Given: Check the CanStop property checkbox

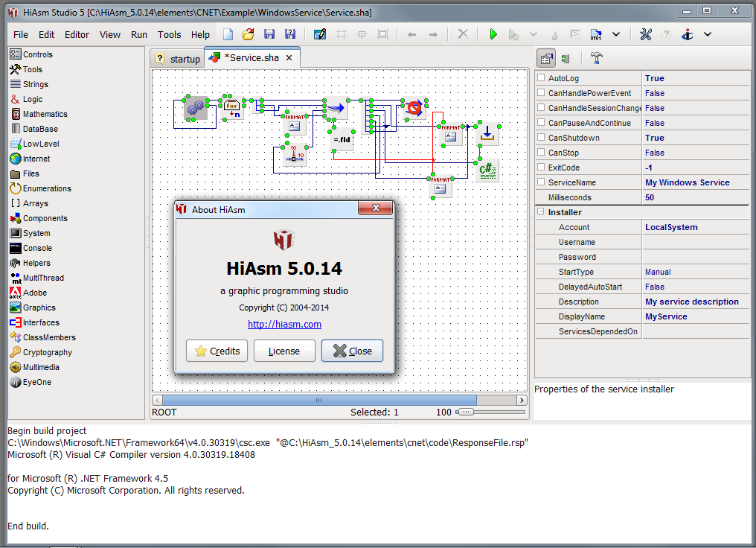Looking at the screenshot, I should tap(541, 153).
